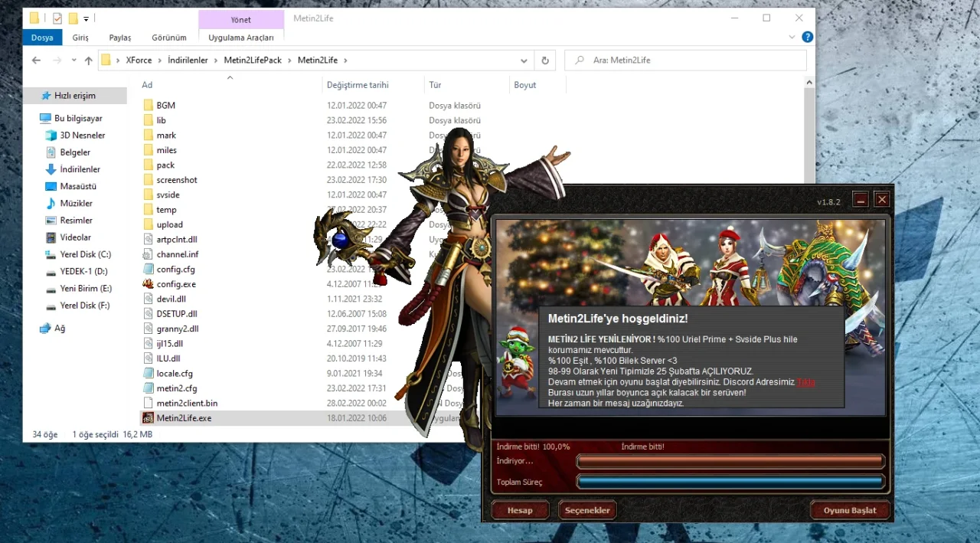980x543 pixels.
Task: Select the mark folder icon
Action: point(149,135)
